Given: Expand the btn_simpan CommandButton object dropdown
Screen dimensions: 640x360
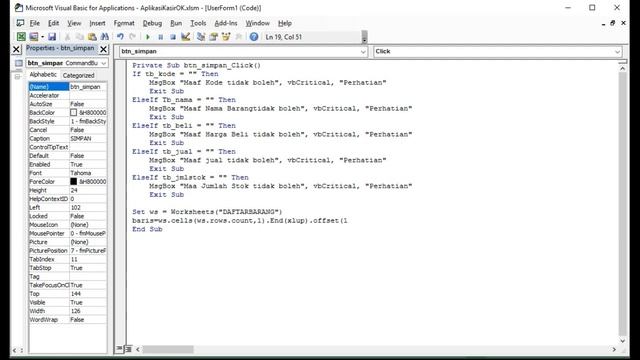Looking at the screenshot, I should coord(104,63).
